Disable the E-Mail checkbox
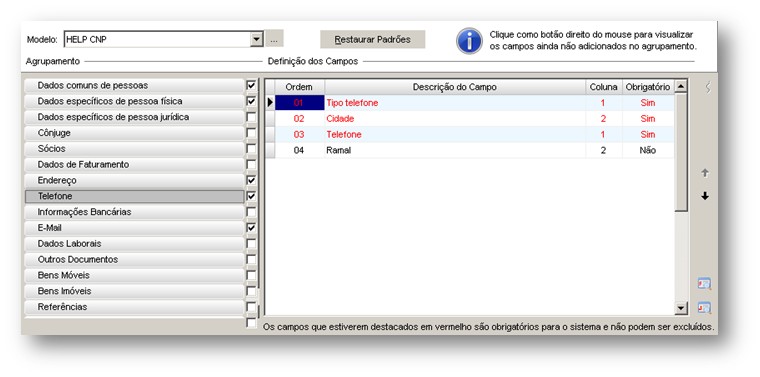Screen dimensions: 760x377 tap(251, 228)
